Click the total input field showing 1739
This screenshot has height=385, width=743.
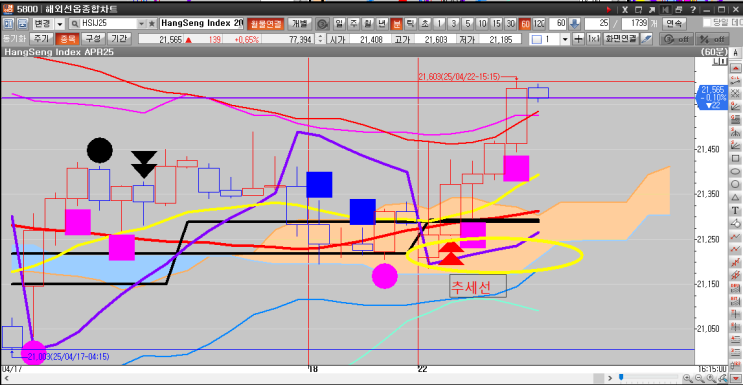pos(634,23)
